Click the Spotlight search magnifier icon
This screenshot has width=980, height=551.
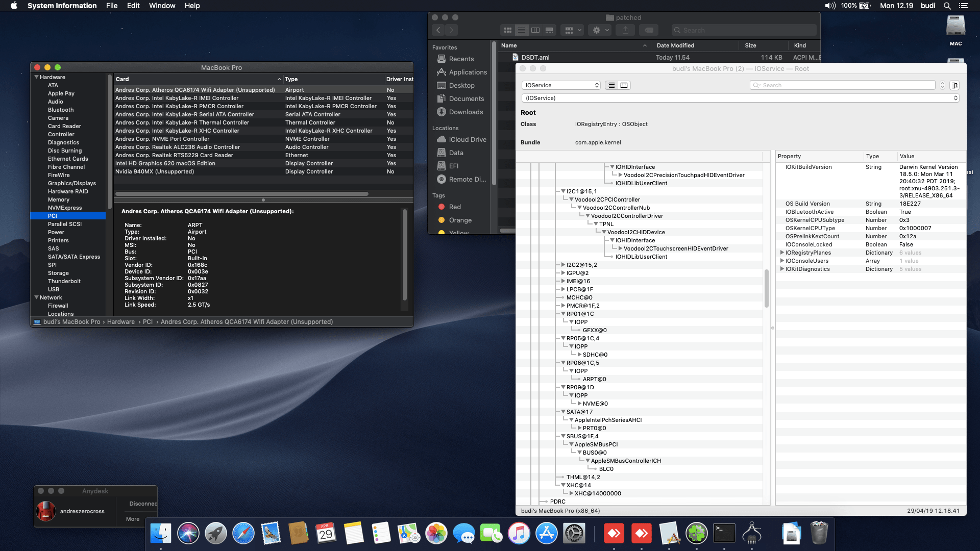tap(947, 6)
